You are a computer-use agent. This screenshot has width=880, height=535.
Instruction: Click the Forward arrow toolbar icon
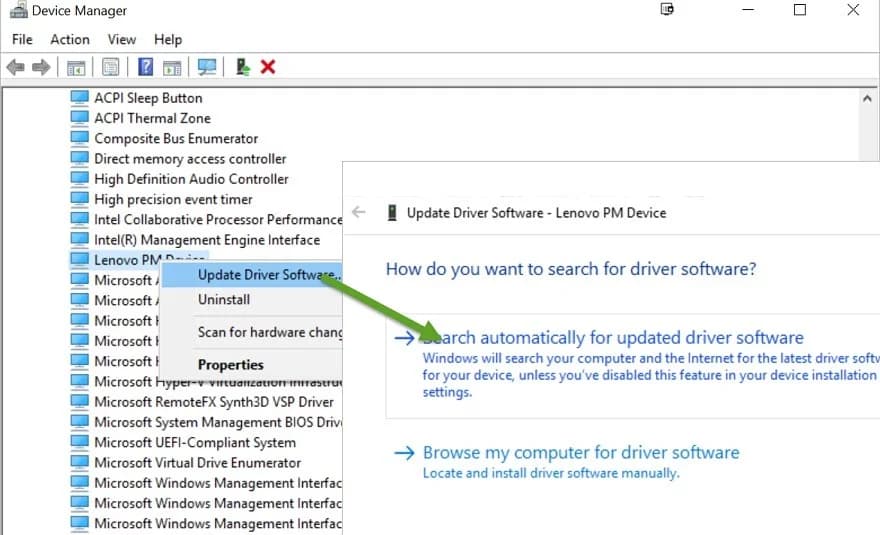click(41, 67)
